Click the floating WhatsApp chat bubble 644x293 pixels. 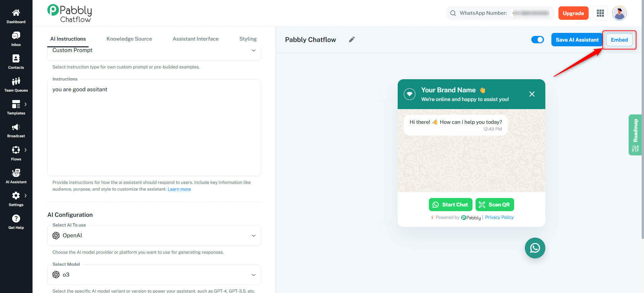pos(535,248)
